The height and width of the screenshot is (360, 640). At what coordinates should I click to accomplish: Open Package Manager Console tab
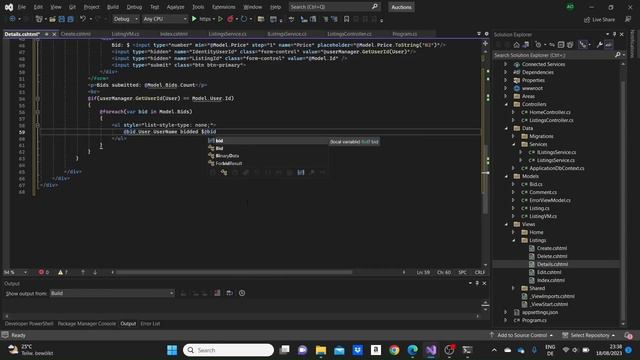coord(87,324)
